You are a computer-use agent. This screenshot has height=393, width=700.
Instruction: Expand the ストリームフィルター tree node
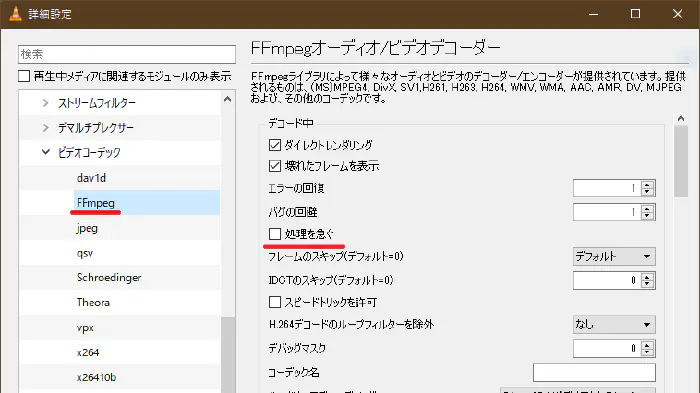(x=45, y=103)
